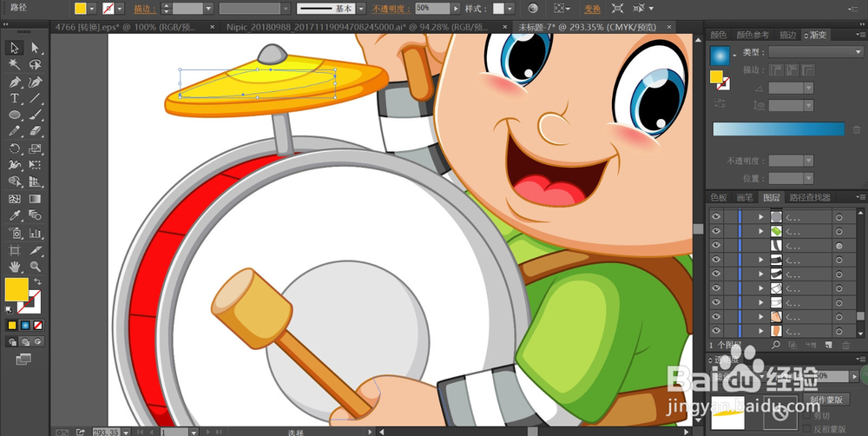The image size is (868, 436).
Task: Apply gradient via toolbox gradient button
Action: (x=25, y=325)
